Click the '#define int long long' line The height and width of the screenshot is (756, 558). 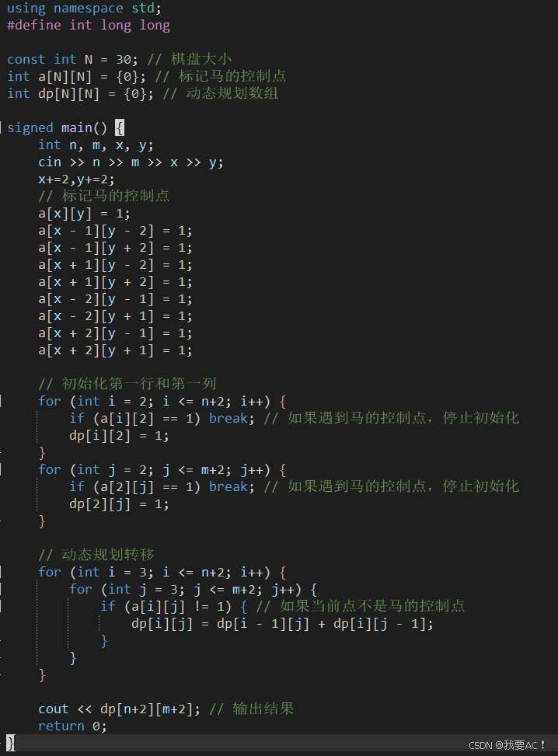89,25
